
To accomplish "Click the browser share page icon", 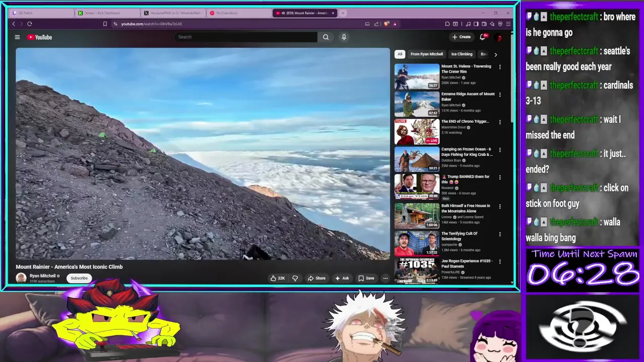I will click(376, 24).
